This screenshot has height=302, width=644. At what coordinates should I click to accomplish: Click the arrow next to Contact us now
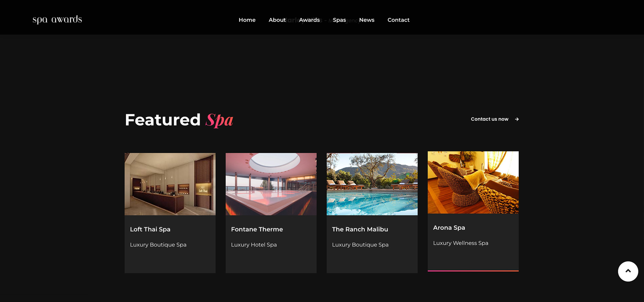point(517,119)
